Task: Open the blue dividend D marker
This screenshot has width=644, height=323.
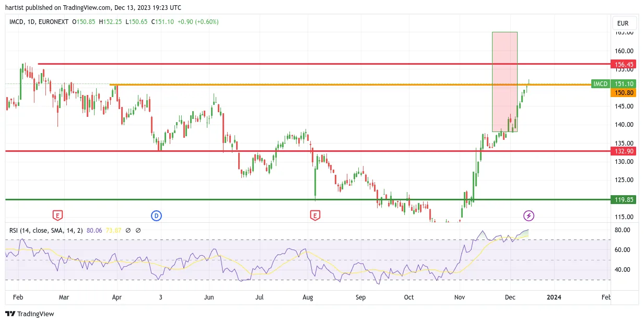Action: (156, 216)
